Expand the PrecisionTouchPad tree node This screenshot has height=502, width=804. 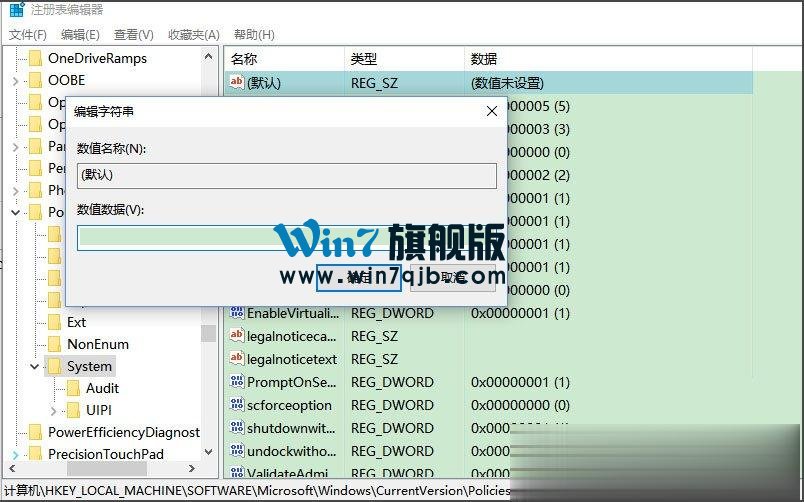click(15, 454)
